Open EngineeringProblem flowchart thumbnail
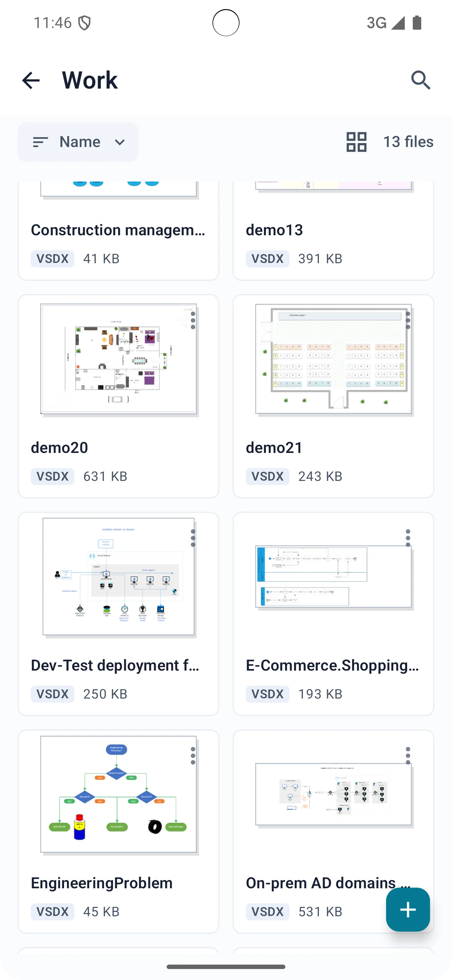The width and height of the screenshot is (452, 980). pos(119,795)
